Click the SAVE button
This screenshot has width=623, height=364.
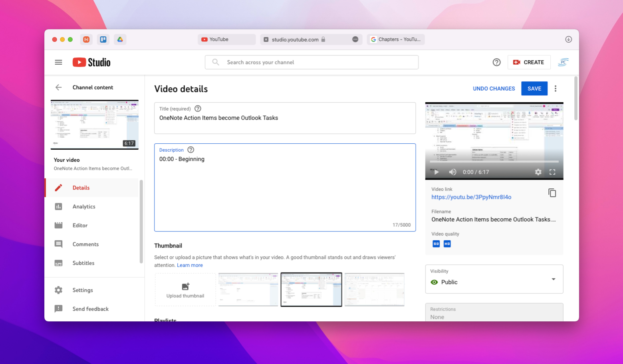[534, 89]
